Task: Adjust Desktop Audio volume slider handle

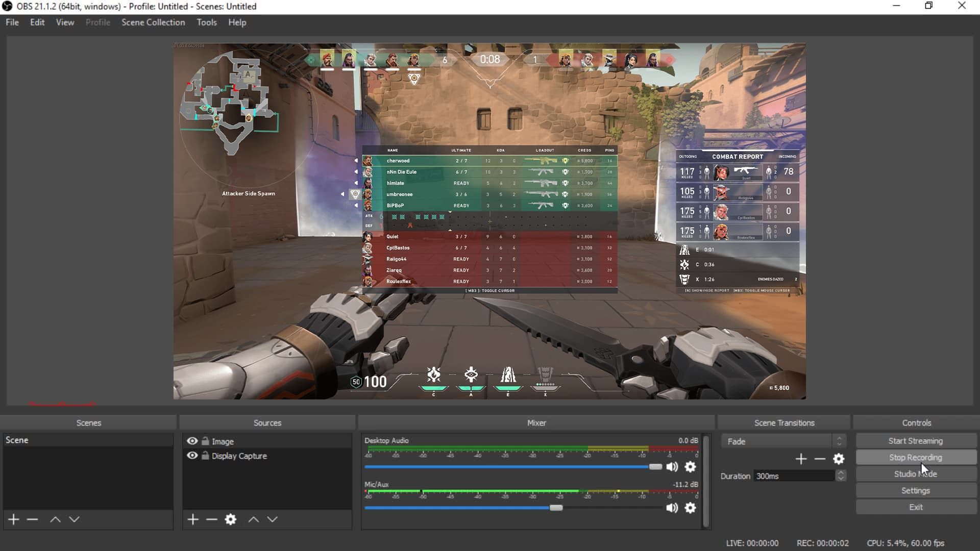Action: click(x=655, y=467)
